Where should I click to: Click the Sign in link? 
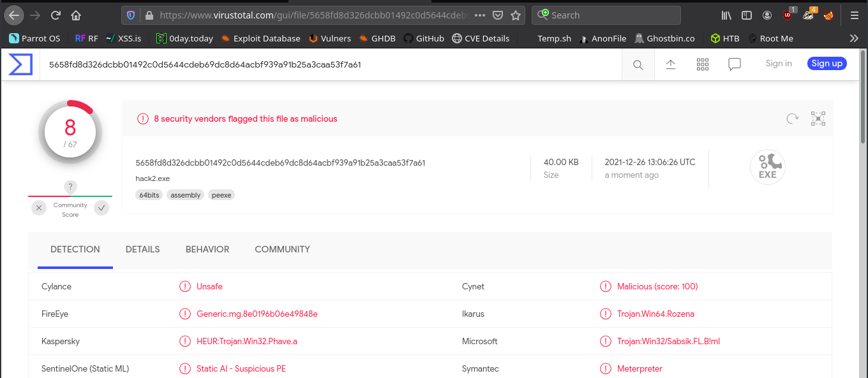point(779,63)
